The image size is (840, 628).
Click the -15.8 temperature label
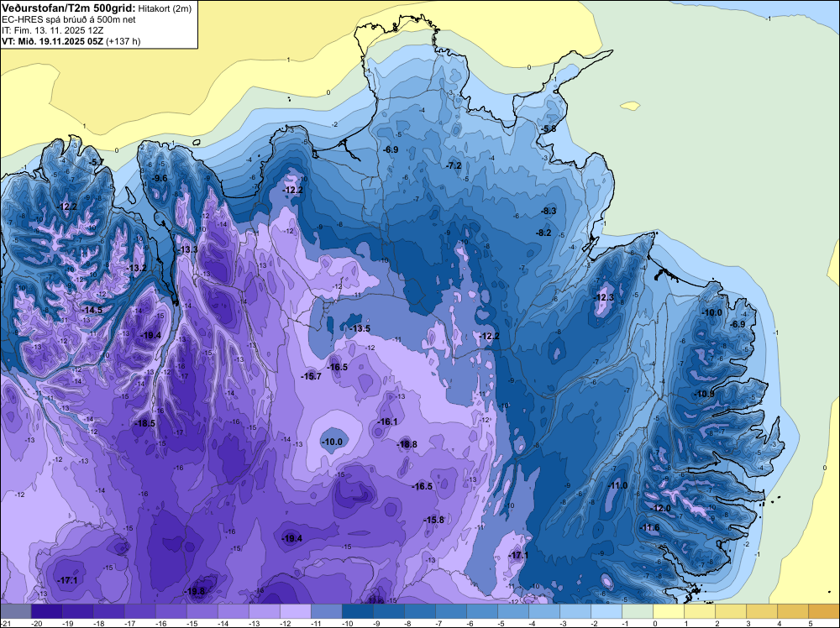coord(433,520)
